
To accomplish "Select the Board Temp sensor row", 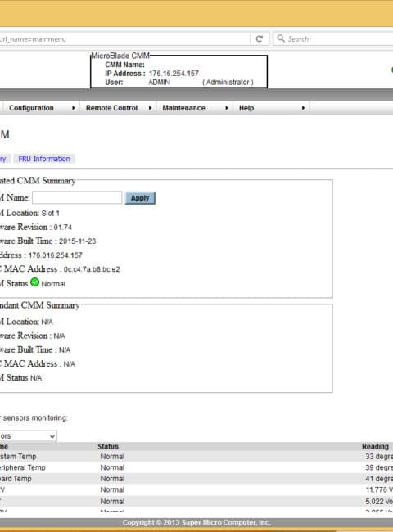I will [196, 479].
